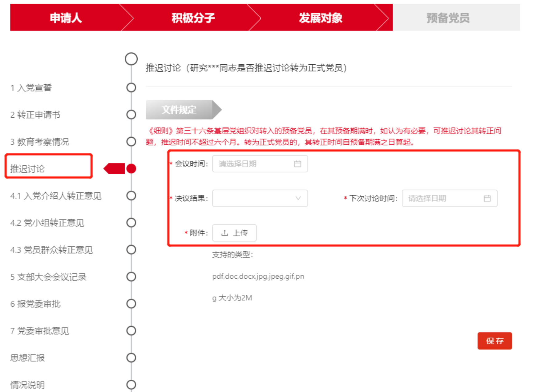Screen dimensions: 533x392
Task: Click timeline circle next to 报党委审批
Action: pyautogui.click(x=131, y=304)
